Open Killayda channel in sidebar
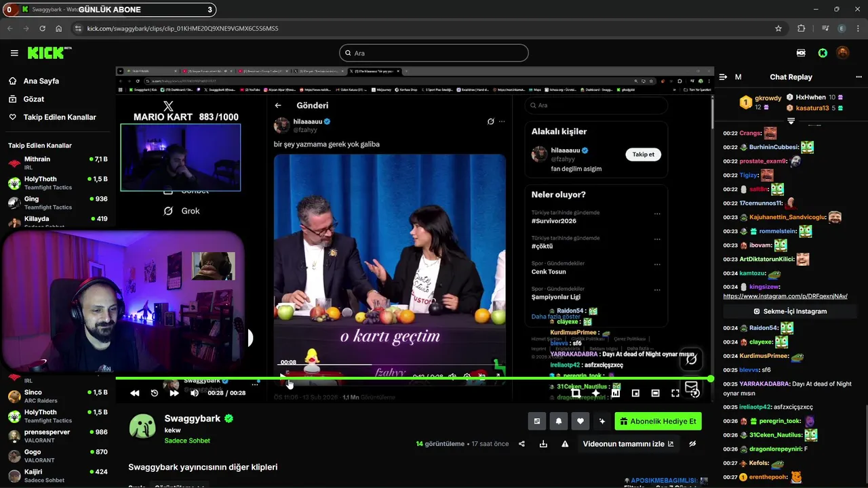Image resolution: width=868 pixels, height=488 pixels. [x=58, y=221]
